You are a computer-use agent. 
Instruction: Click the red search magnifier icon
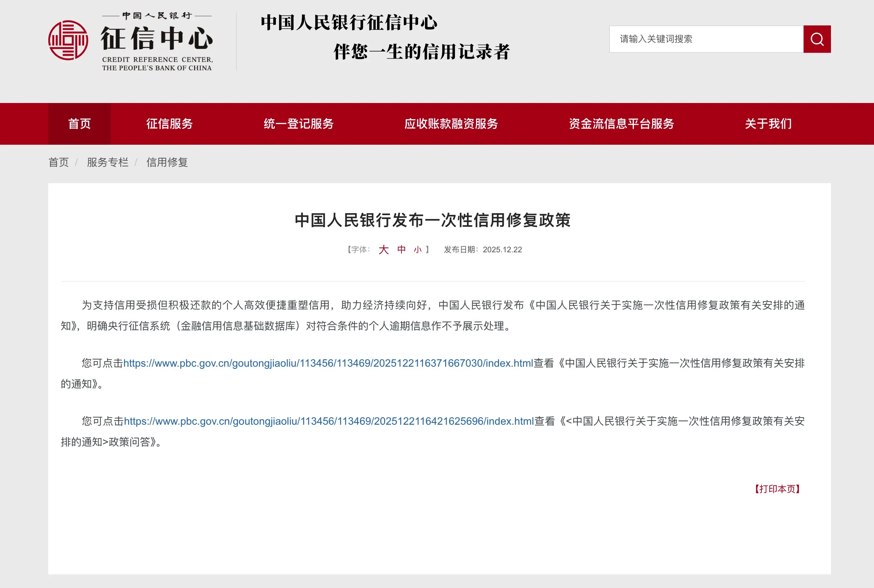[x=817, y=39]
